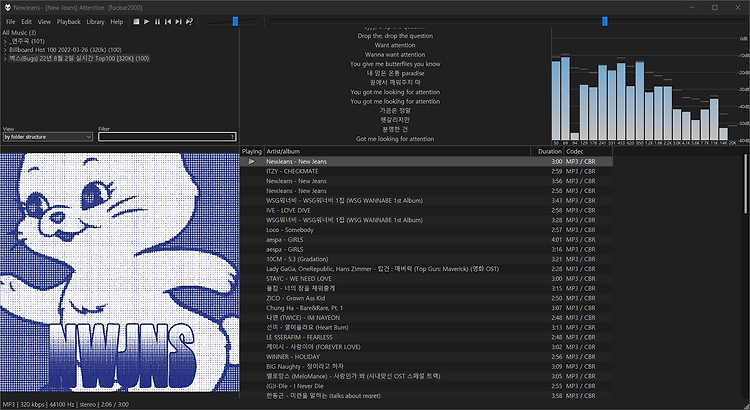Select Chung Ha - Bare&Rare, Pt. 1 track
This screenshot has width=750, height=410.
click(x=426, y=308)
